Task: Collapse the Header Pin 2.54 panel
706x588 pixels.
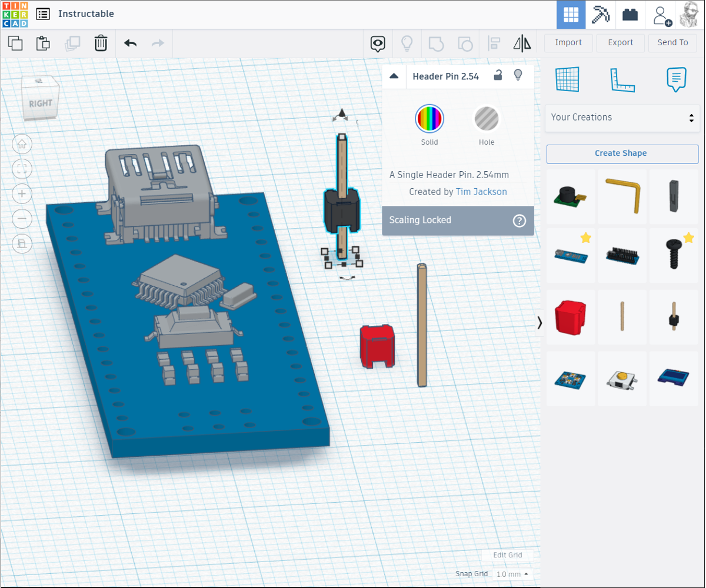Action: (394, 76)
